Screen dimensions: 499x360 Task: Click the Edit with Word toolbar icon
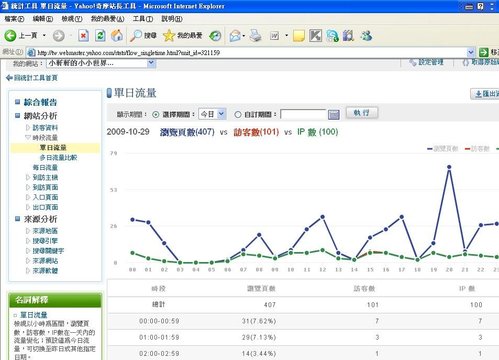point(274,35)
